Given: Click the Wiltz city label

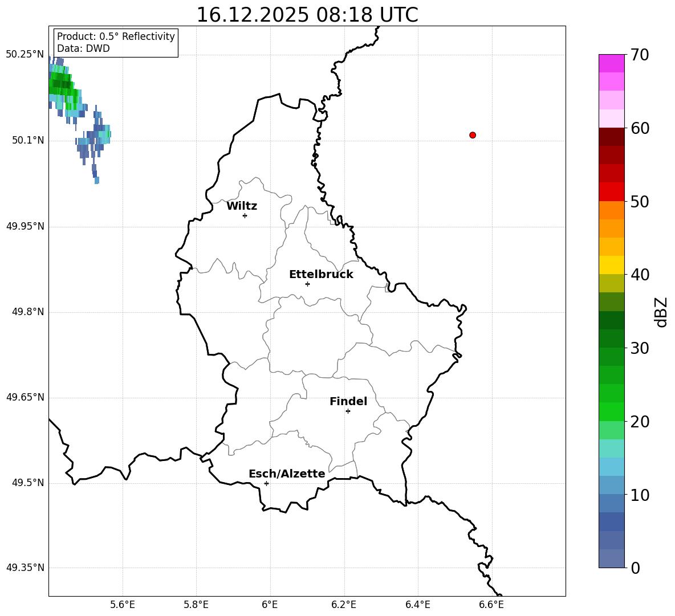Looking at the screenshot, I should [242, 206].
